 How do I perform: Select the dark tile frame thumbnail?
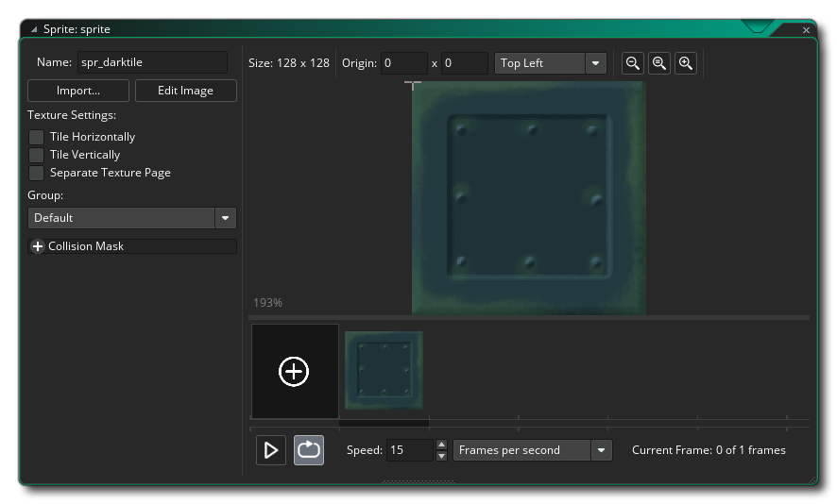coord(384,370)
